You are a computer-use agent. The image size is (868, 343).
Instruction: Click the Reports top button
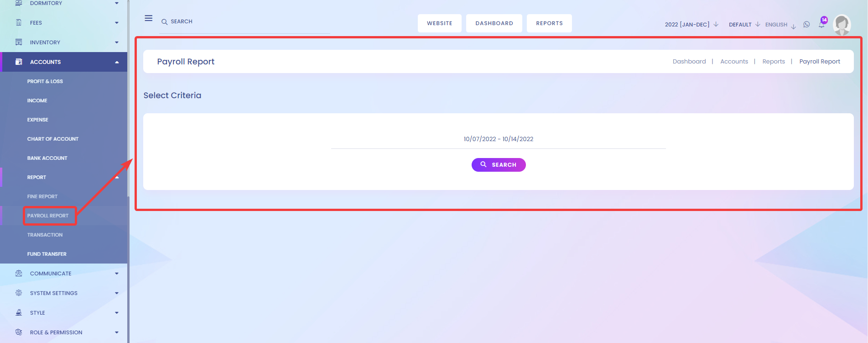tap(549, 23)
